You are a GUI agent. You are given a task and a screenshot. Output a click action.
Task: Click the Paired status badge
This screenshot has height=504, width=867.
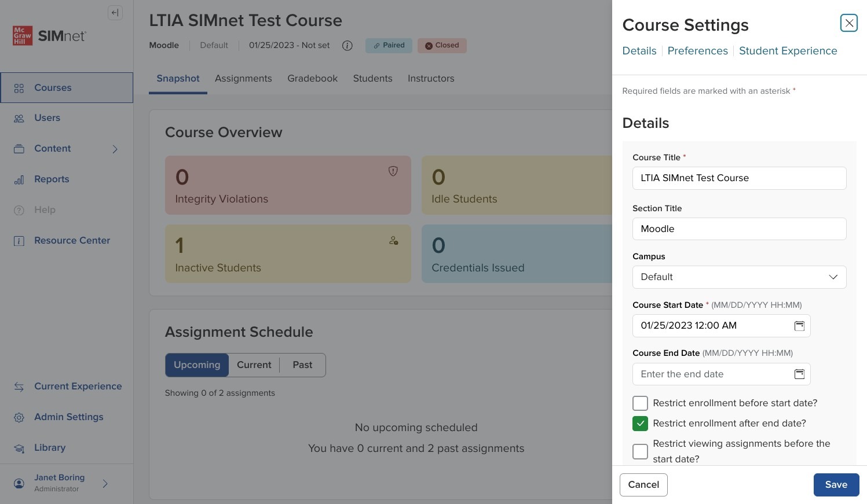point(389,46)
